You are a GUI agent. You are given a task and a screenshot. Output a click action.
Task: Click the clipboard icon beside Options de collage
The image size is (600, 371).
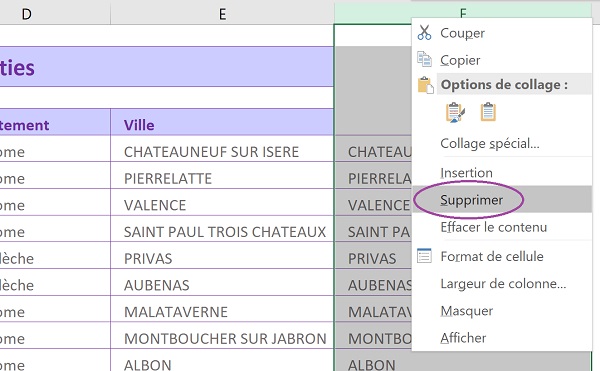(425, 85)
